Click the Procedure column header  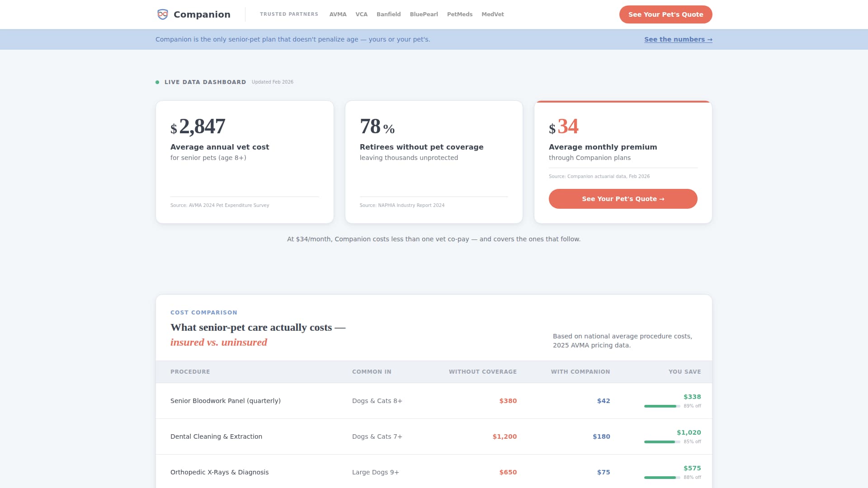coord(190,372)
